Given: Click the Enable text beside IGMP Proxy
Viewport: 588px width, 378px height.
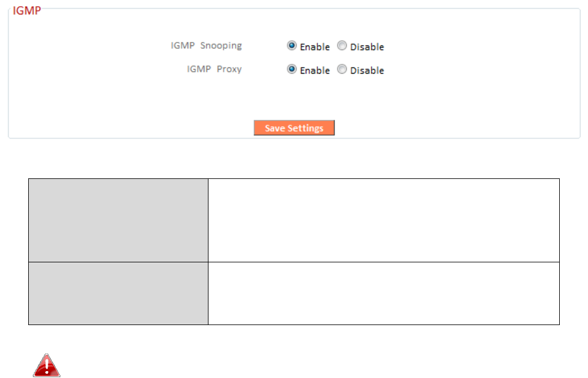Looking at the screenshot, I should tap(315, 70).
